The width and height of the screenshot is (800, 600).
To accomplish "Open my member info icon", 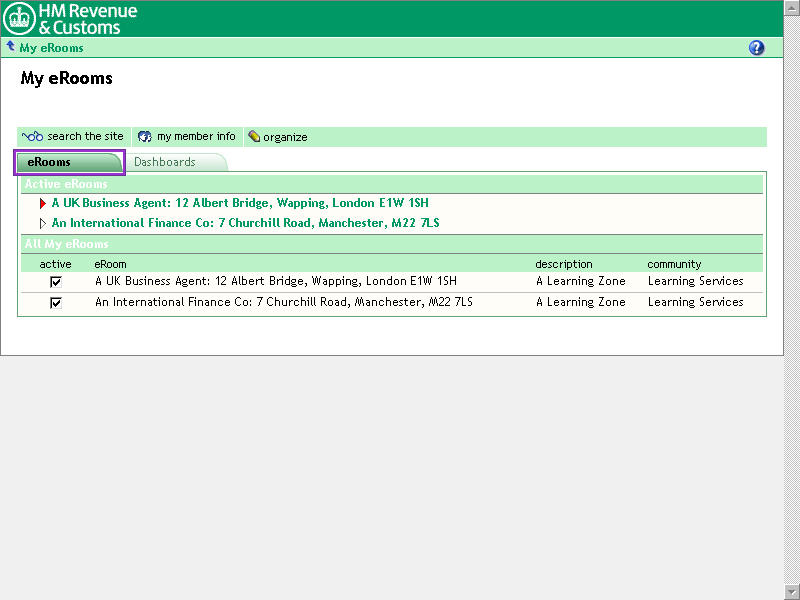I will (145, 137).
